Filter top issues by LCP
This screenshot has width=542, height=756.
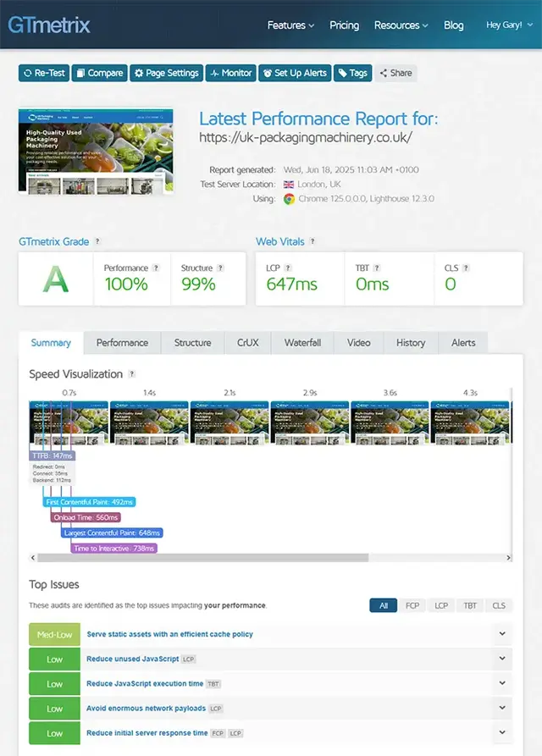pyautogui.click(x=441, y=605)
